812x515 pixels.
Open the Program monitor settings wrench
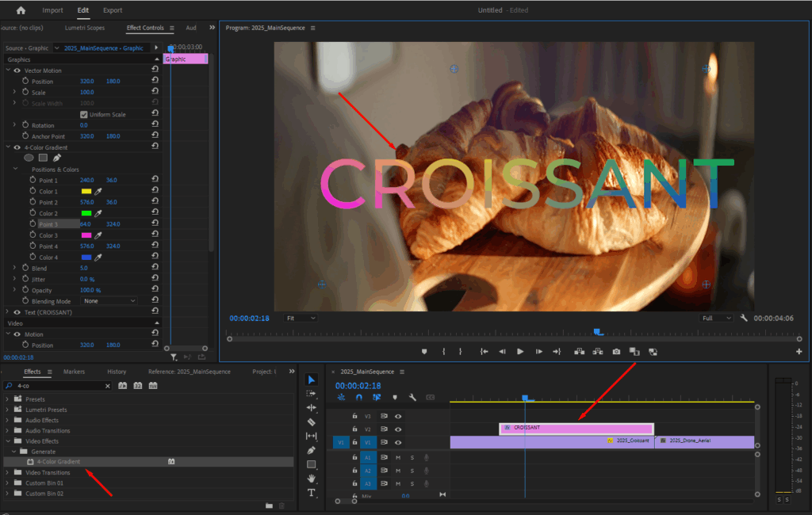pyautogui.click(x=744, y=318)
